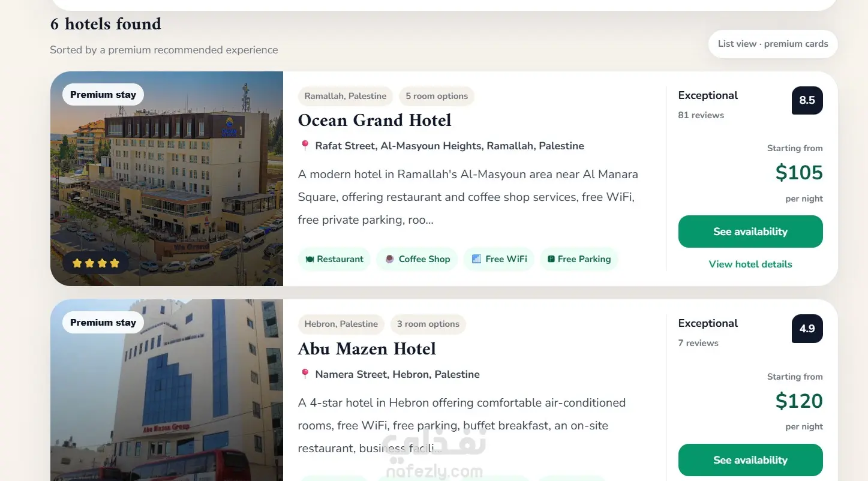This screenshot has height=481, width=868.
Task: Click the Coffee Shop amenity icon
Action: (390, 259)
